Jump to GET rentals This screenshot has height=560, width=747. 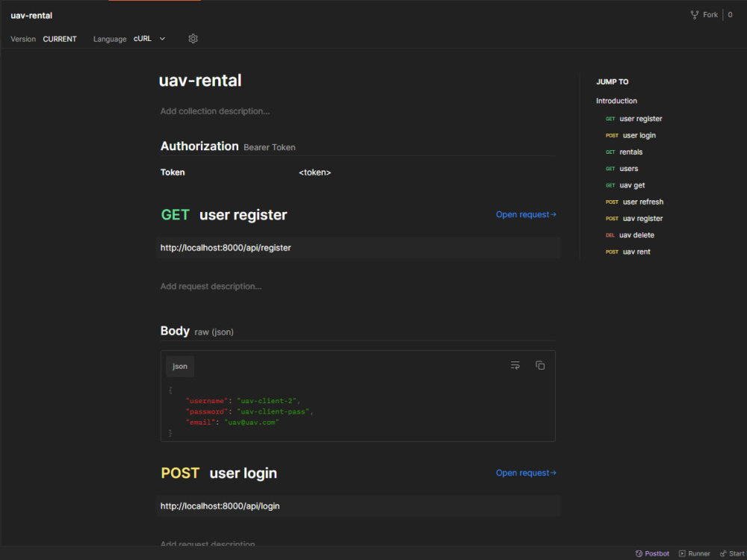tap(624, 152)
